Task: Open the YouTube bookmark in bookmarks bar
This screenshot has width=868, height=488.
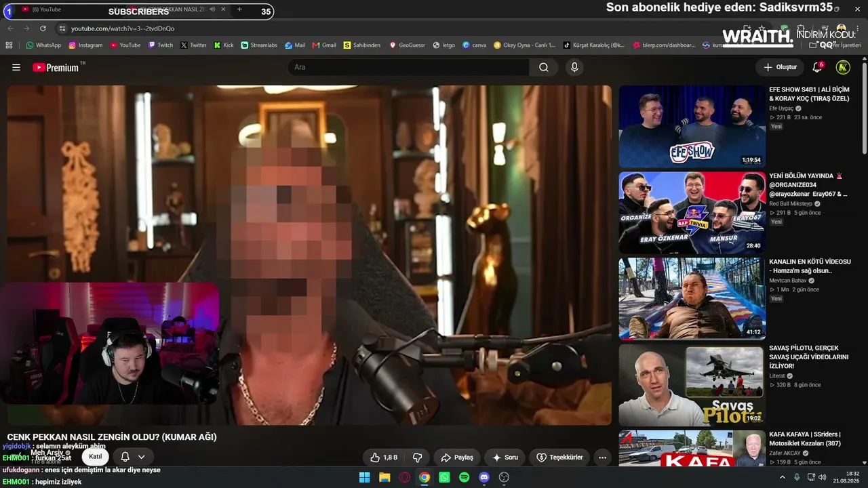Action: point(125,45)
